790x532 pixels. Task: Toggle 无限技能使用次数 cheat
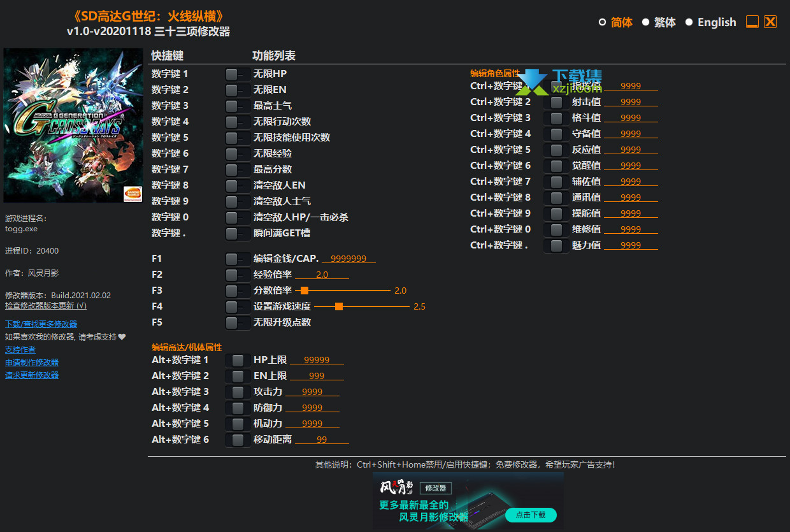click(x=238, y=138)
